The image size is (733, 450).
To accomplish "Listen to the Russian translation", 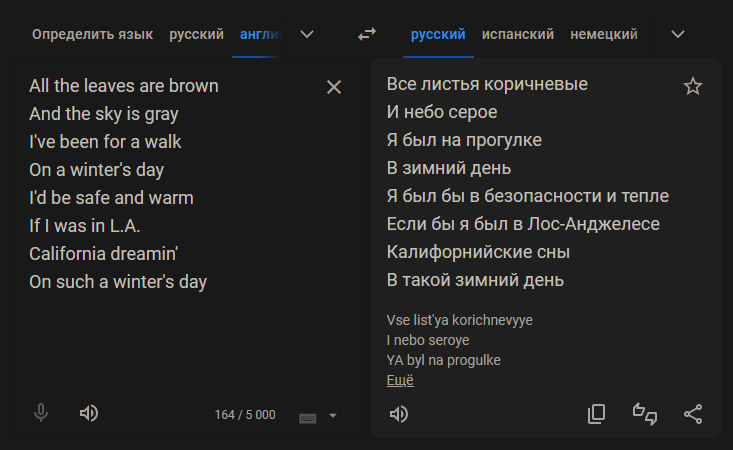I will [x=399, y=414].
